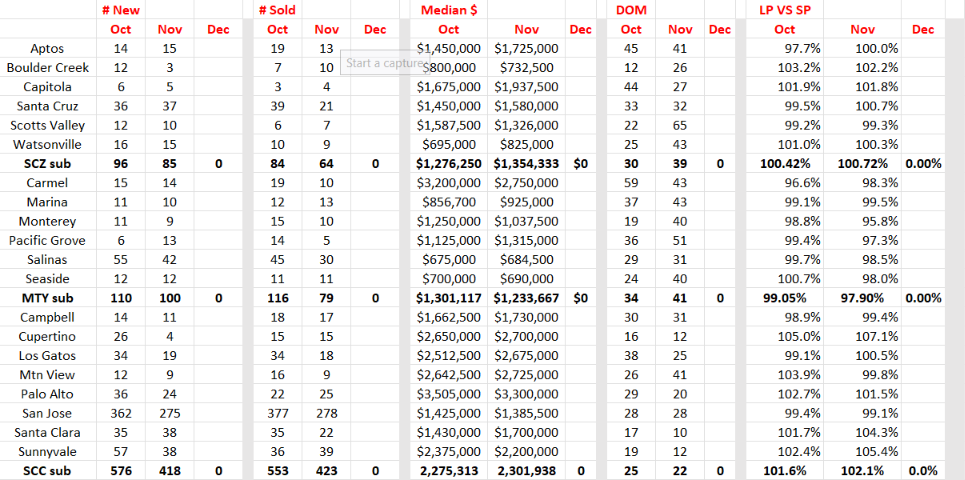The image size is (965, 480).
Task: Click Palo Alto Oct median $3,505,000
Action: pyautogui.click(x=449, y=394)
